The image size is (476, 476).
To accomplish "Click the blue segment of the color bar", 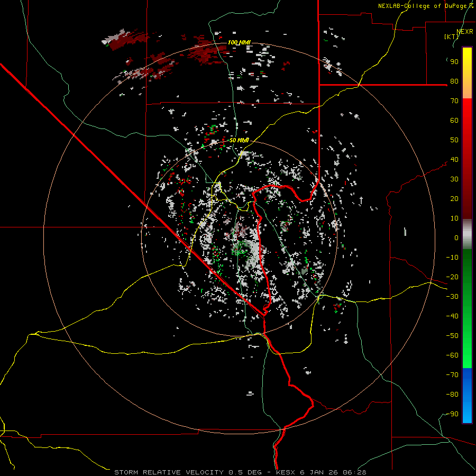I will pos(467,396).
